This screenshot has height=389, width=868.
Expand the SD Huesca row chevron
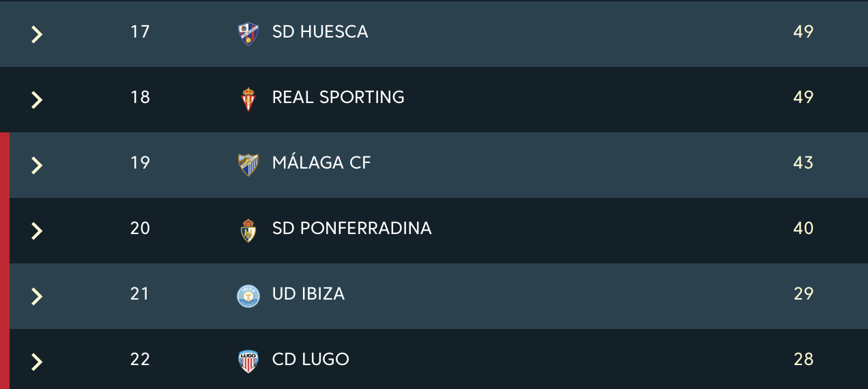tap(37, 34)
